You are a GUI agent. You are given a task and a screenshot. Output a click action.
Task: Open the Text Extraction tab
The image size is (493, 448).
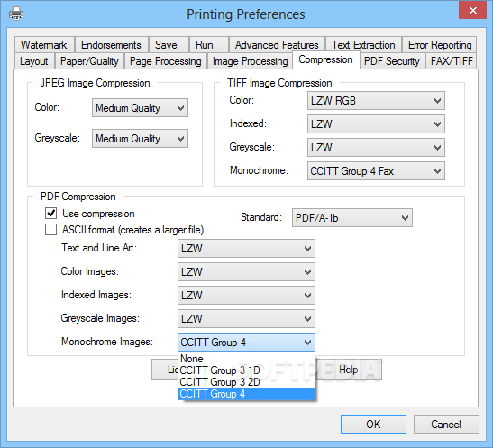click(x=363, y=45)
